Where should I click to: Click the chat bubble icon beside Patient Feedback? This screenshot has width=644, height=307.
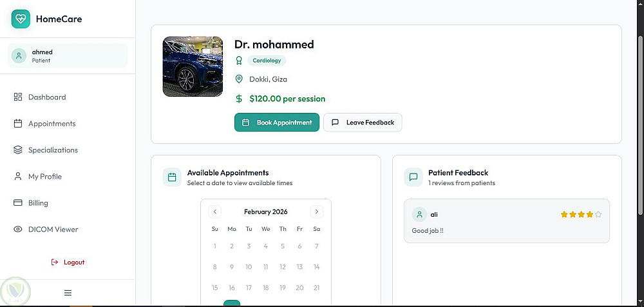click(x=413, y=177)
